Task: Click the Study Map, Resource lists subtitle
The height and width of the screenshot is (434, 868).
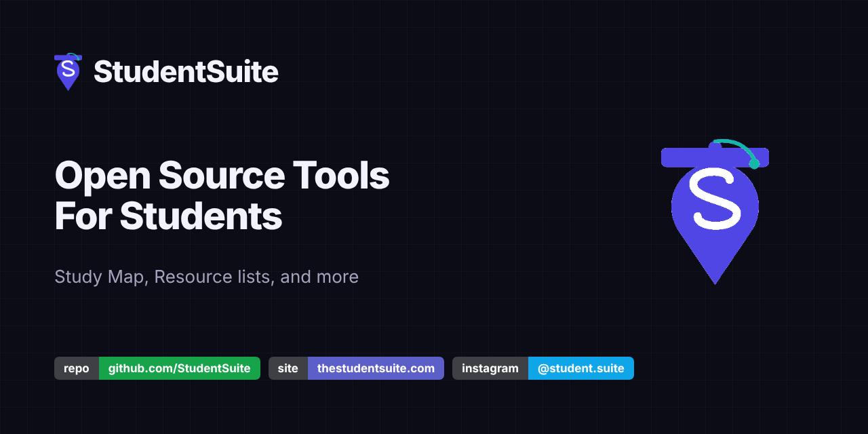Action: click(x=206, y=277)
